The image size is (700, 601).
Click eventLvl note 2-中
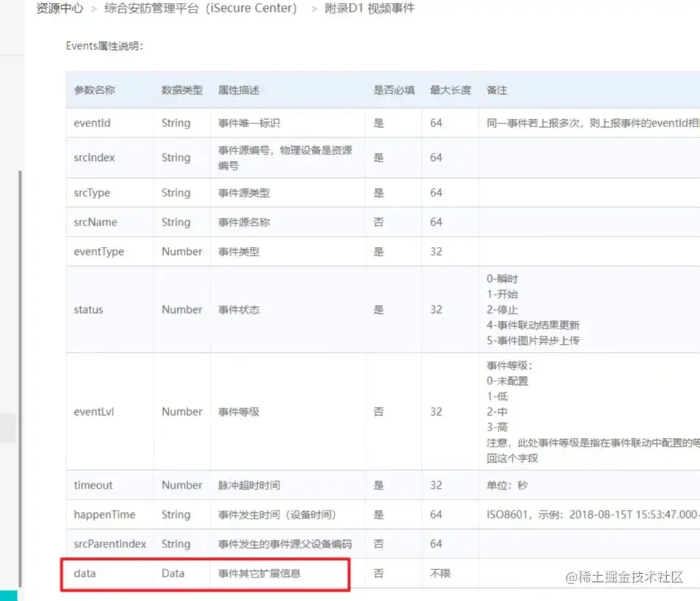tap(497, 411)
